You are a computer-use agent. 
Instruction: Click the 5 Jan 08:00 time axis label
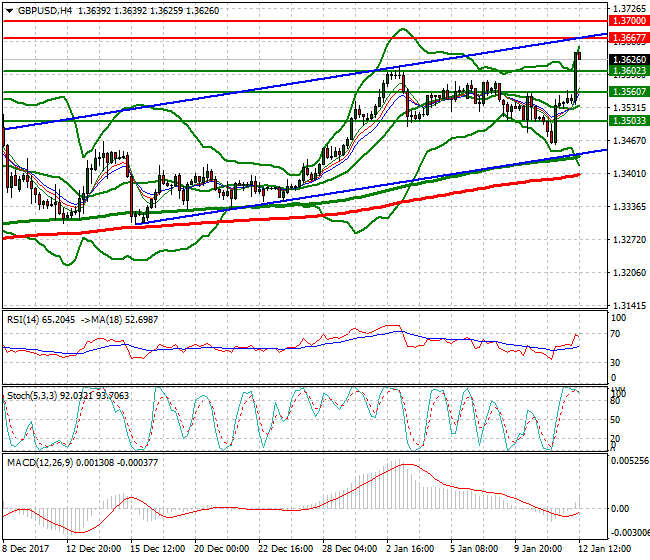click(474, 548)
